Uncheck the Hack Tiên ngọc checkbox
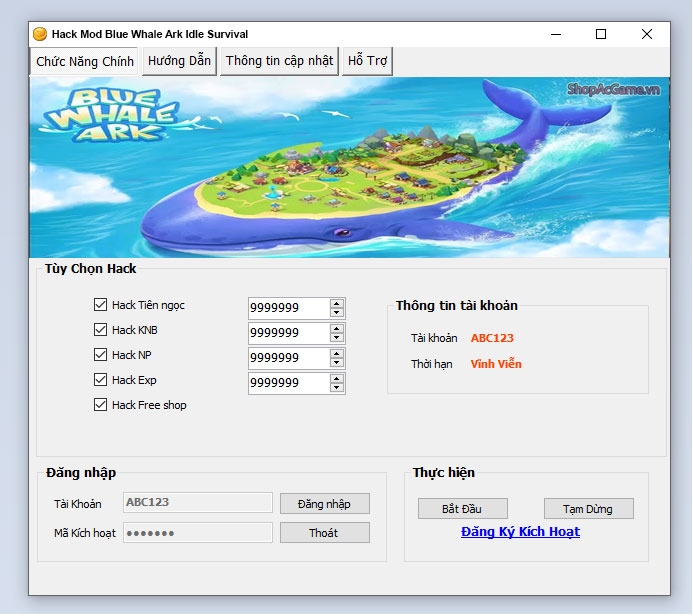 pos(100,304)
